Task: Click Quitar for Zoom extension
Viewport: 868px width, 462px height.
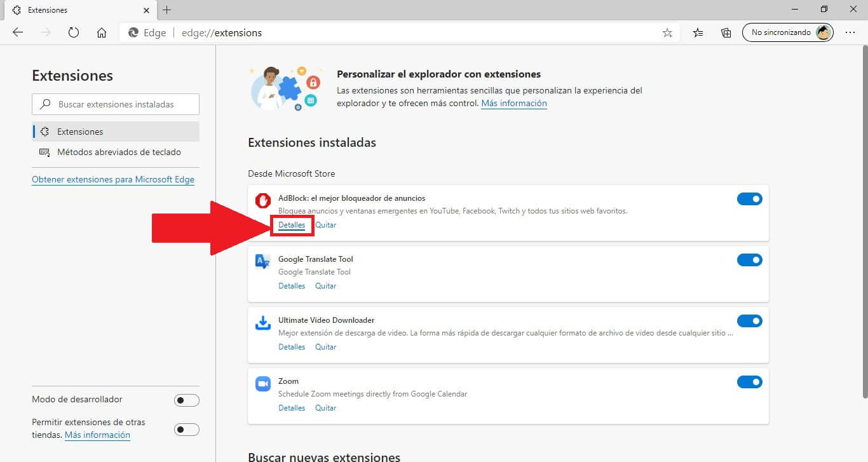Action: [326, 408]
